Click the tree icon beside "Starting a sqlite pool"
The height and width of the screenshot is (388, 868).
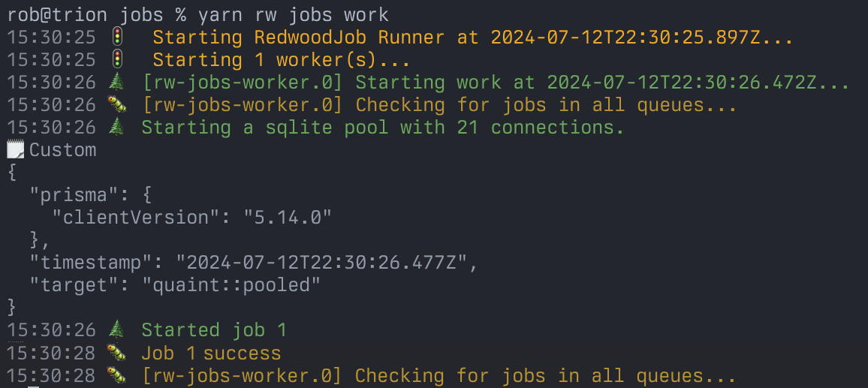tap(116, 127)
